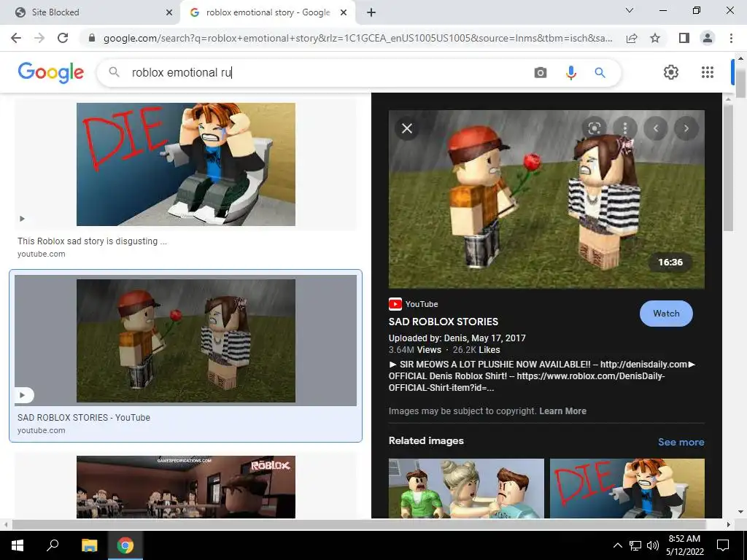Select the rose scene thumbnail result
The width and height of the screenshot is (747, 560).
pyautogui.click(x=186, y=341)
